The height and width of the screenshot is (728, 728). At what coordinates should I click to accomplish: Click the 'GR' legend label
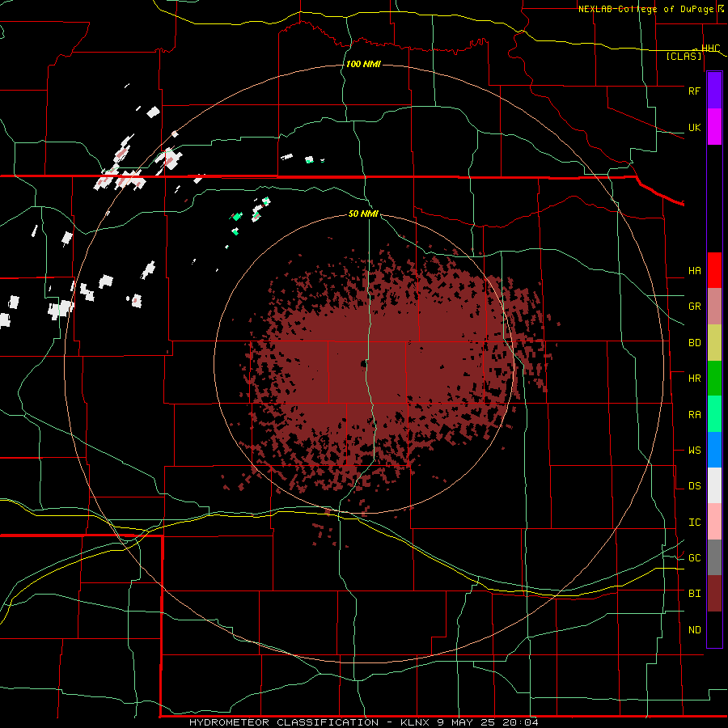pyautogui.click(x=694, y=307)
